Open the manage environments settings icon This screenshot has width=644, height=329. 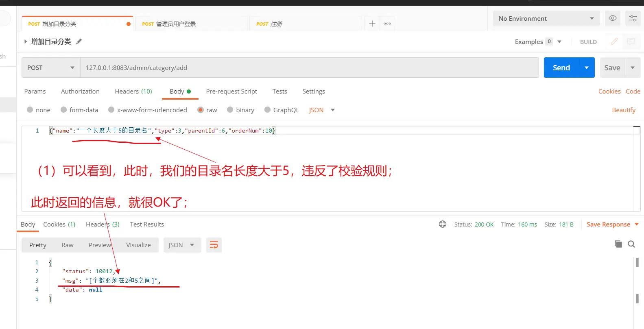(x=633, y=18)
